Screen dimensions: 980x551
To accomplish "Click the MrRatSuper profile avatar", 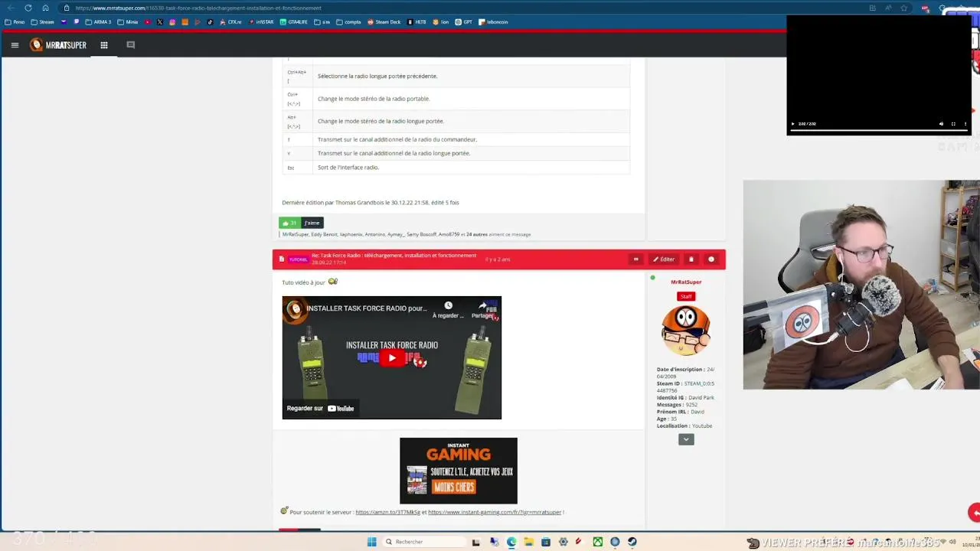I will (686, 331).
